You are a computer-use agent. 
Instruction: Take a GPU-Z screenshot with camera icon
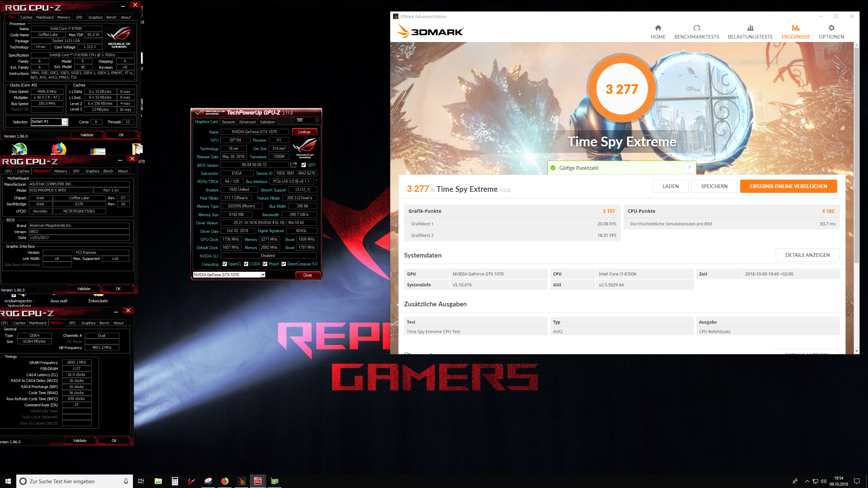(x=300, y=120)
